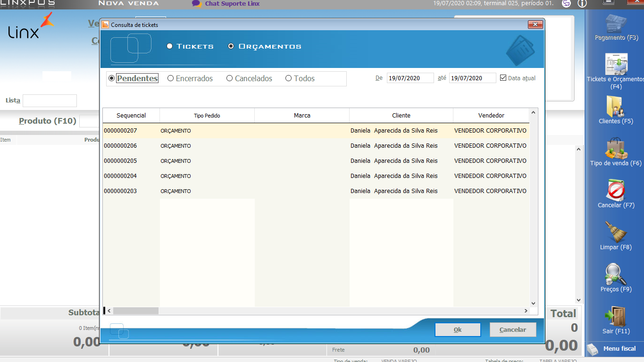
Task: Click Sair (F11) door icon
Action: (616, 316)
